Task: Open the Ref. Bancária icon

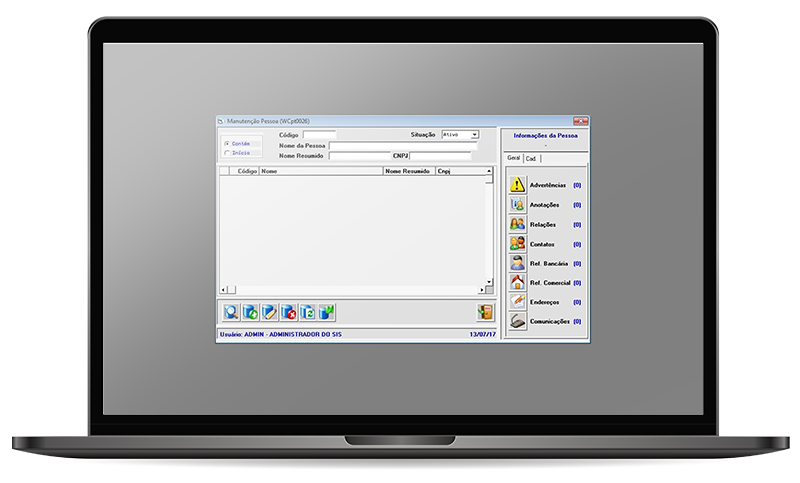Action: click(x=517, y=263)
